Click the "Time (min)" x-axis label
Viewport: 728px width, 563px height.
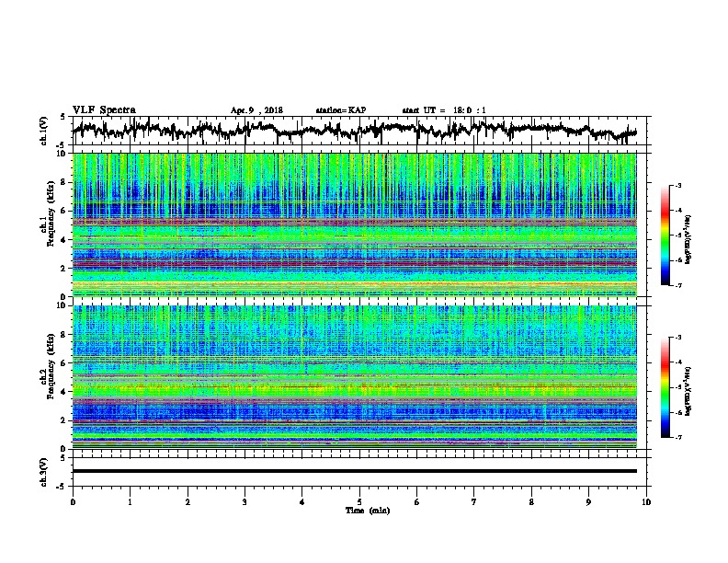(368, 511)
